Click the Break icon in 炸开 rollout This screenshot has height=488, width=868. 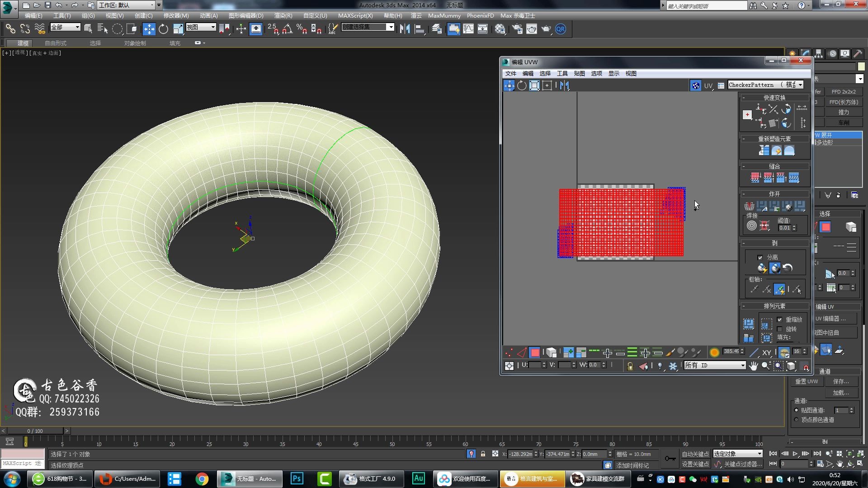tap(749, 206)
